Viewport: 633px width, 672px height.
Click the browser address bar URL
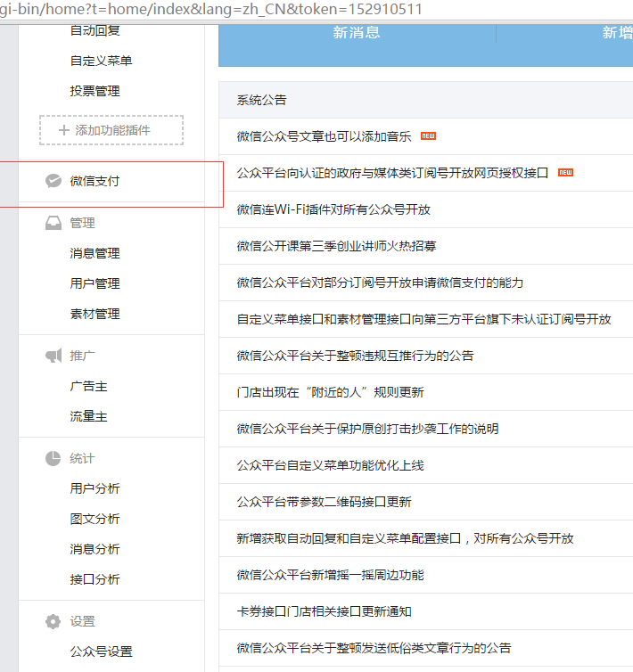(x=211, y=9)
